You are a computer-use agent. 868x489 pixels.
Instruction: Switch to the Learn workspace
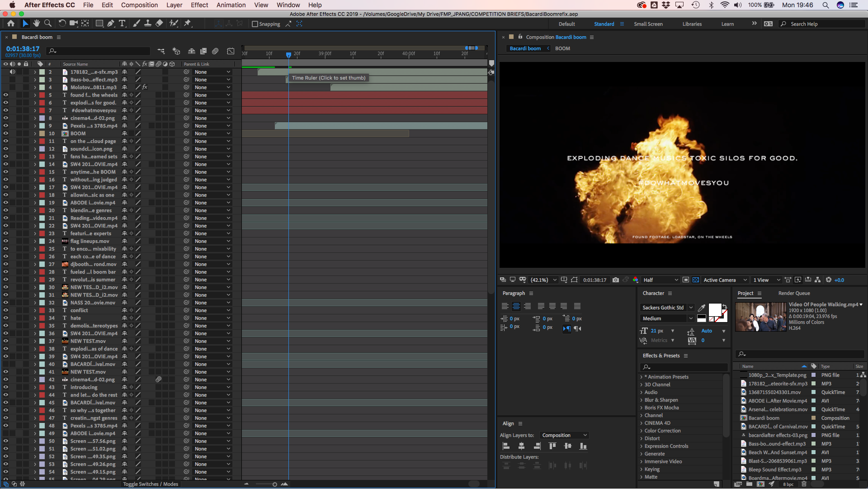[x=727, y=24]
